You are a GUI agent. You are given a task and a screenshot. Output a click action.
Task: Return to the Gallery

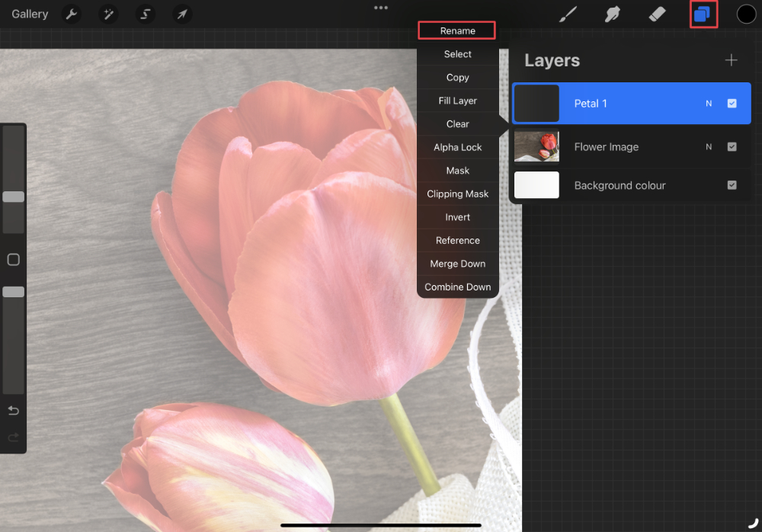[29, 14]
